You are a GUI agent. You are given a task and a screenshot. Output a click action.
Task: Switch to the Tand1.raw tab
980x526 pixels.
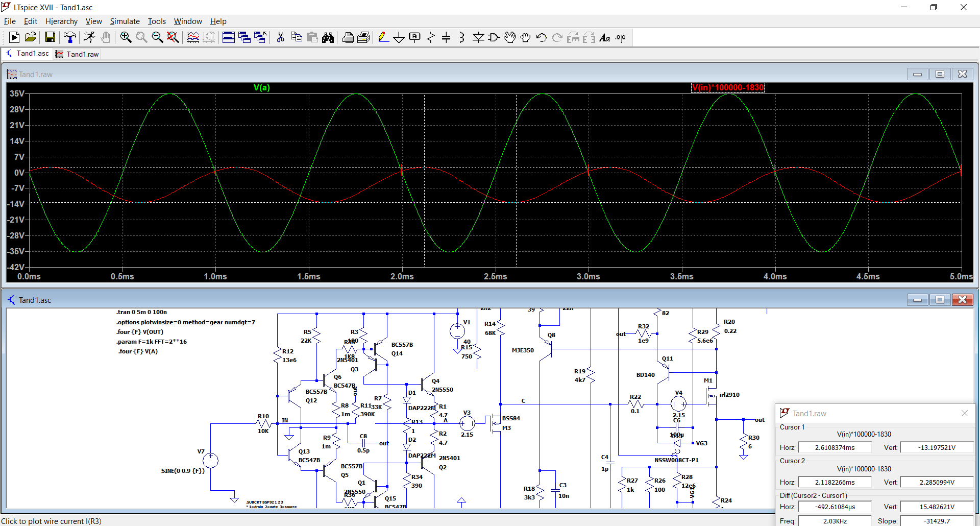77,54
